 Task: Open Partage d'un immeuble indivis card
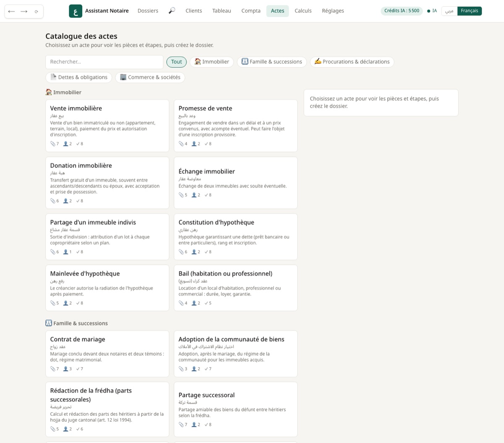click(107, 237)
